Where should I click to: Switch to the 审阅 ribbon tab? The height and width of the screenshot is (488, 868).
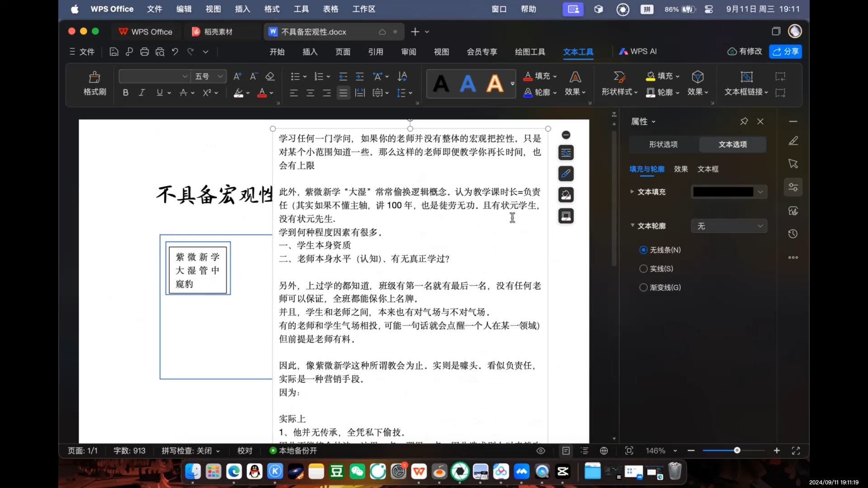point(409,52)
